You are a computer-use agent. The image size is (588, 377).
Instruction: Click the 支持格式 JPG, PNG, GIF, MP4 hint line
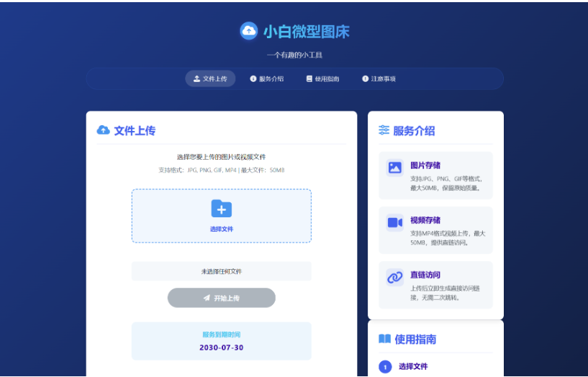coord(221,170)
